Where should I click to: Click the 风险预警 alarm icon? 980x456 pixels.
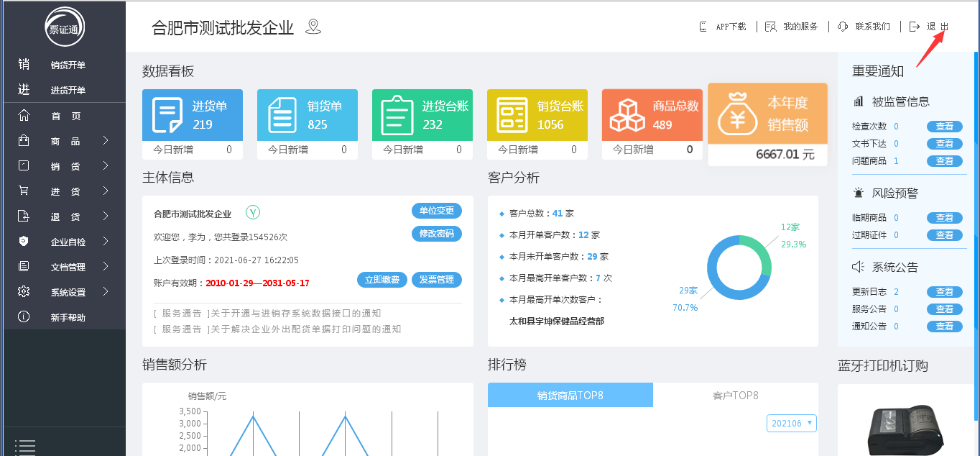858,193
